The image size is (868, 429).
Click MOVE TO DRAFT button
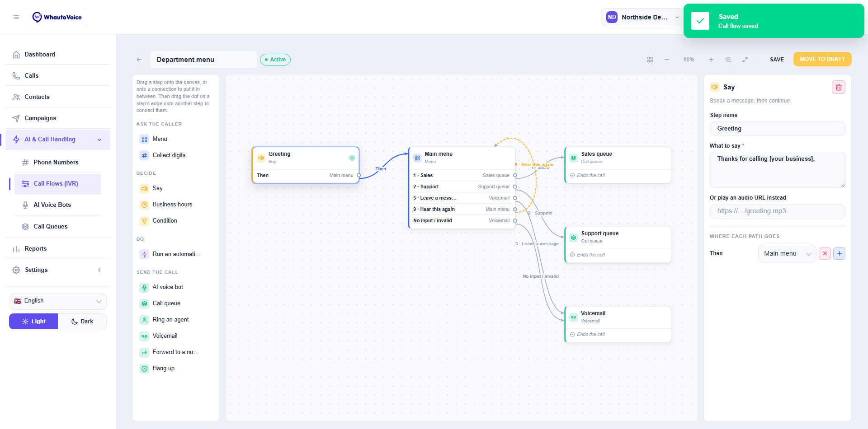pyautogui.click(x=822, y=59)
